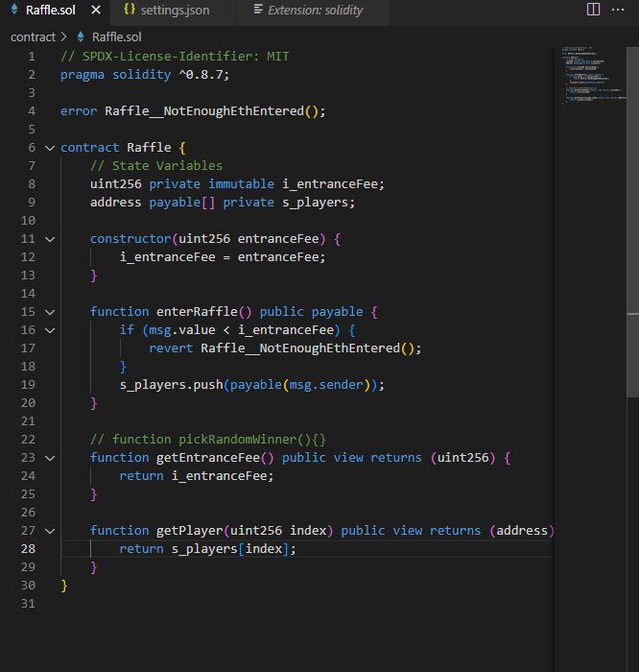The width and height of the screenshot is (639, 672).
Task: Collapse the contract Raffle block fold arrow
Action: 50,148
